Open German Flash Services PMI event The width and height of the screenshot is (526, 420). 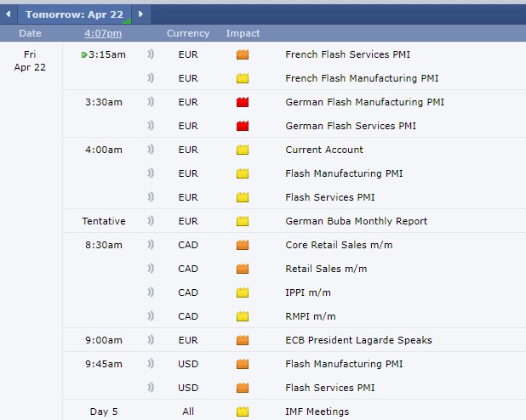pyautogui.click(x=351, y=126)
